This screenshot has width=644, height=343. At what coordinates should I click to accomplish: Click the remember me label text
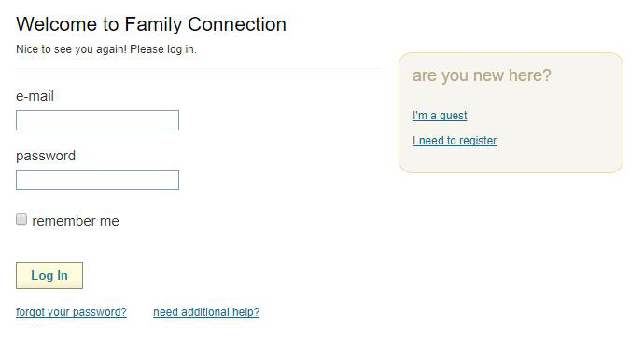coord(76,221)
